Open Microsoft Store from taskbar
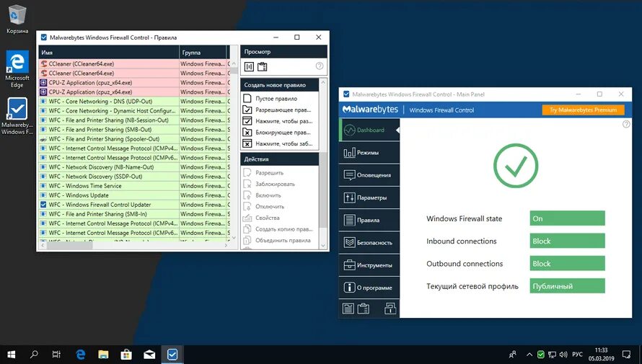 [126, 354]
